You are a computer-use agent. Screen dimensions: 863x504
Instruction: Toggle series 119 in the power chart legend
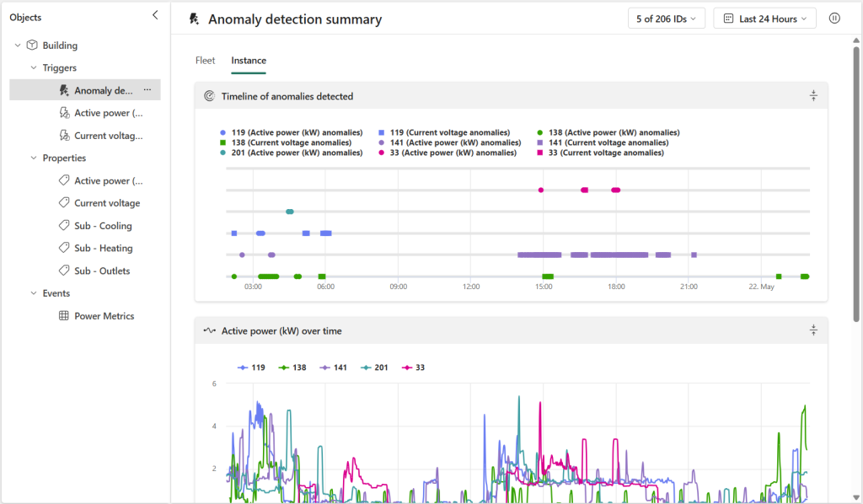[x=251, y=367]
